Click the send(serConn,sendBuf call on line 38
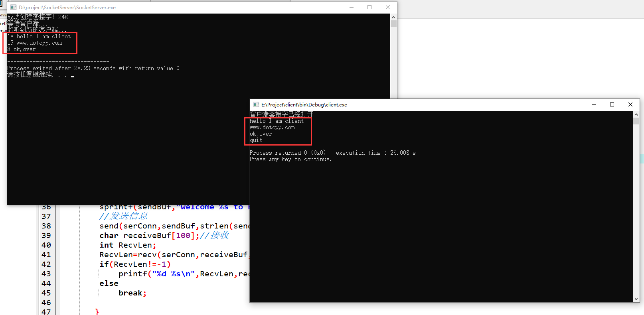Image resolution: width=644 pixels, height=315 pixels. [174, 226]
